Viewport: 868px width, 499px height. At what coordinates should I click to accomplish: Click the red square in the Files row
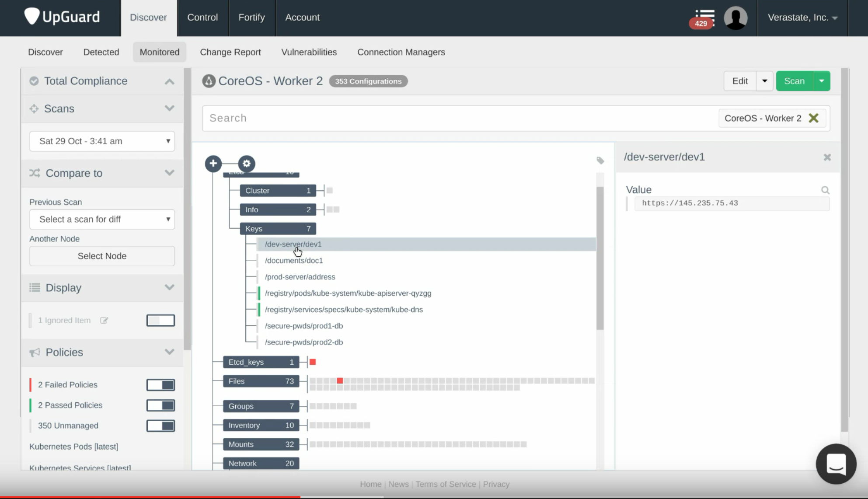click(x=340, y=381)
